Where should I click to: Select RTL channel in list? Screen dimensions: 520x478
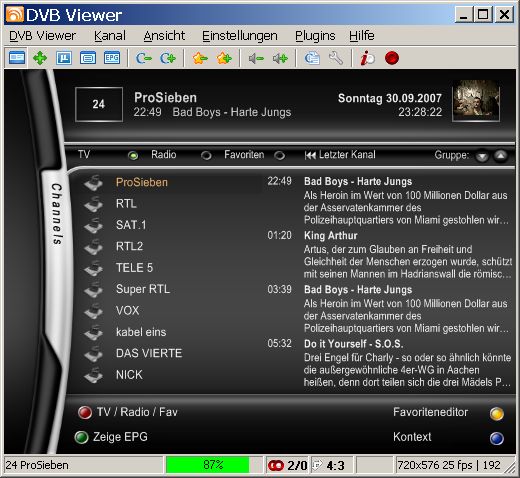pyautogui.click(x=126, y=204)
